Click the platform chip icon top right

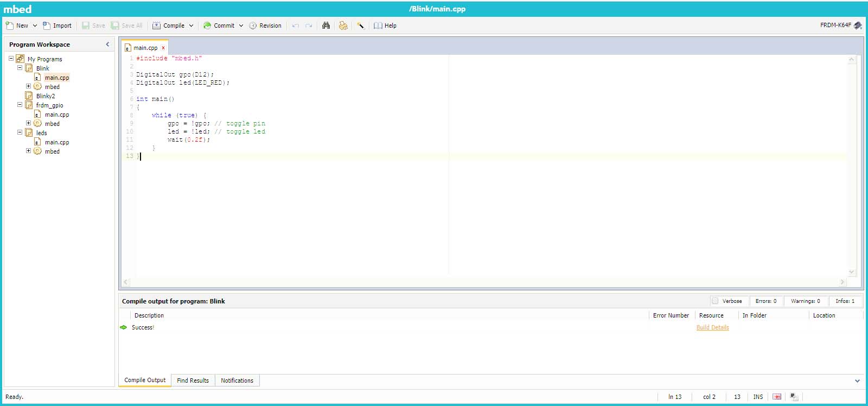coord(858,25)
